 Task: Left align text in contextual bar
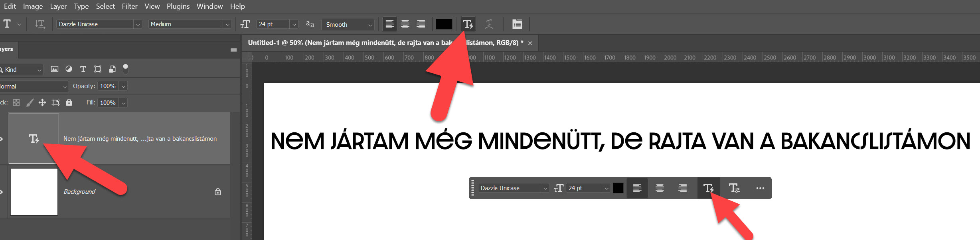(x=637, y=188)
